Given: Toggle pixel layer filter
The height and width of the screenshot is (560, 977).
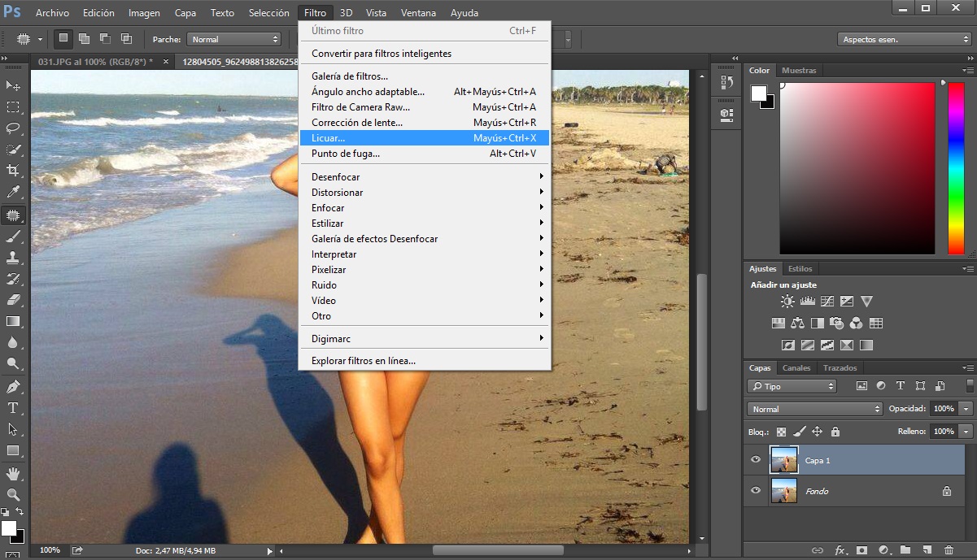Looking at the screenshot, I should (x=861, y=386).
